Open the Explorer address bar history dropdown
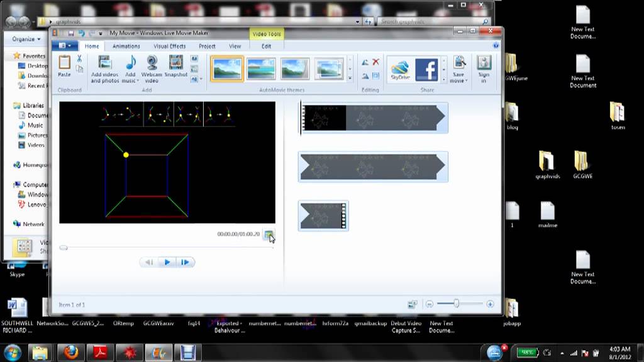 (x=357, y=22)
